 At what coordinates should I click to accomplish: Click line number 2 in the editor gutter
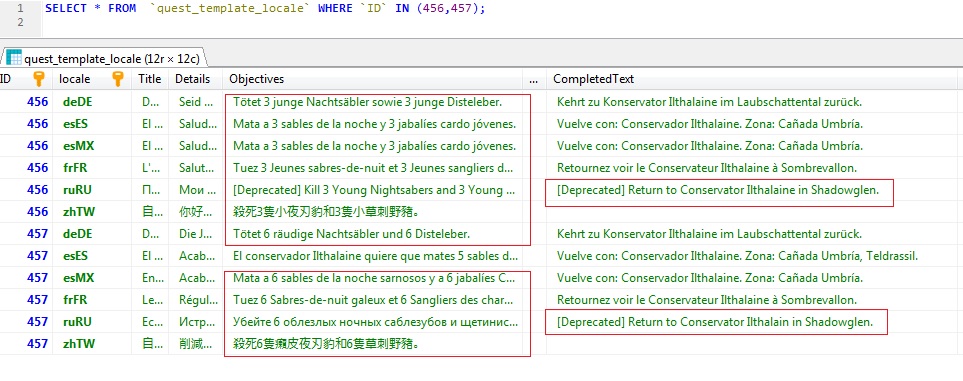click(20, 23)
